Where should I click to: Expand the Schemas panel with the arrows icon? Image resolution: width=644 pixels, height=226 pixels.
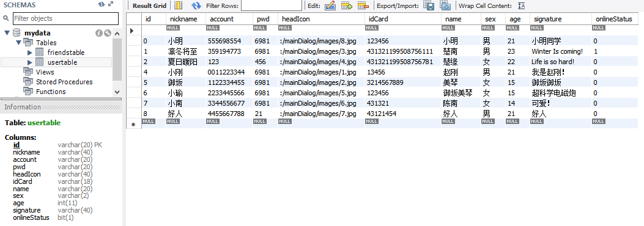111,4
